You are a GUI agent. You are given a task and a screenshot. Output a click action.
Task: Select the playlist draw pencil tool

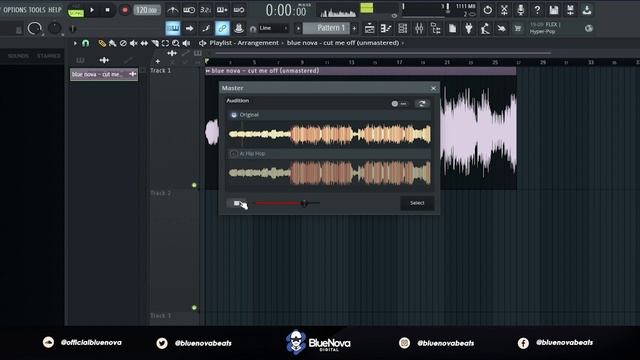point(102,43)
